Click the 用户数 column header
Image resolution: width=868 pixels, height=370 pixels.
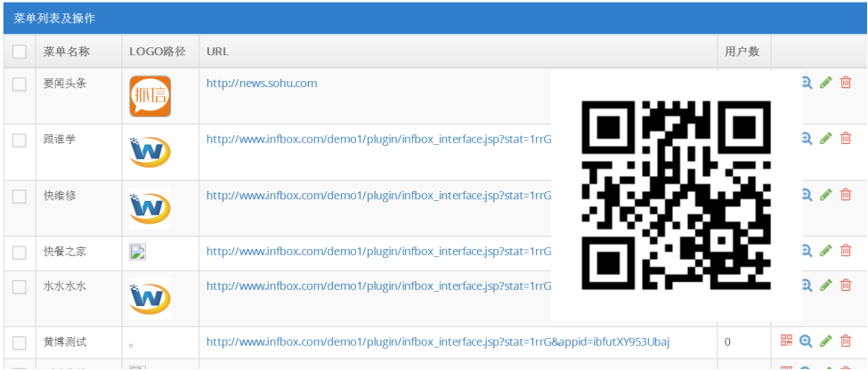click(742, 52)
